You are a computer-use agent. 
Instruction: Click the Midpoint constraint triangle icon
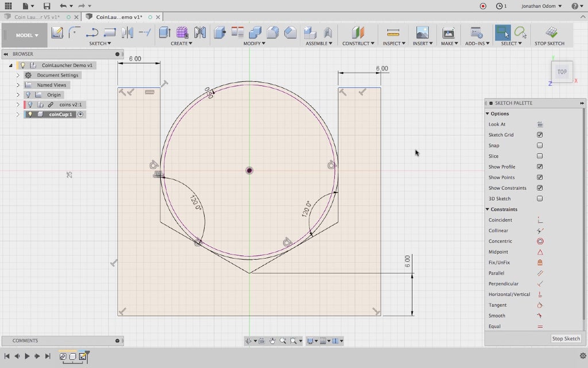tap(540, 252)
